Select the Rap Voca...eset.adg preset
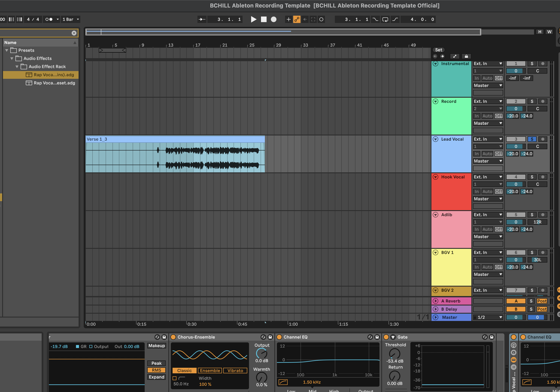The height and width of the screenshot is (392, 560). coord(54,83)
